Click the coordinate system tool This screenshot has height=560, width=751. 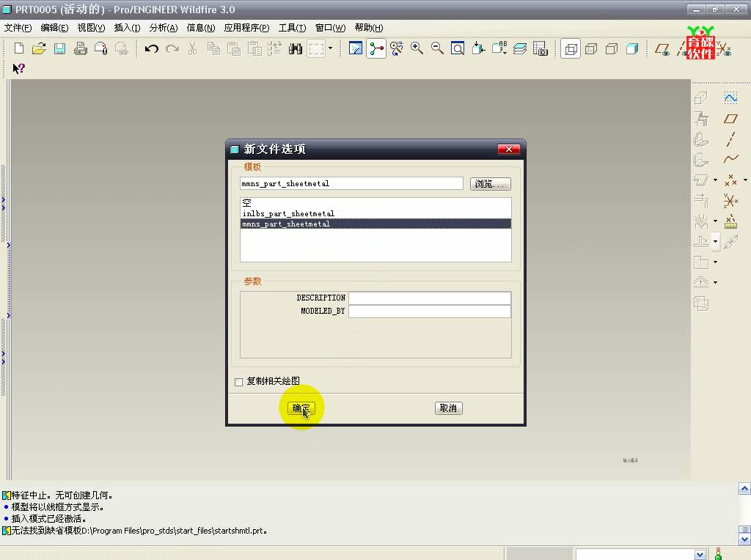tap(731, 201)
